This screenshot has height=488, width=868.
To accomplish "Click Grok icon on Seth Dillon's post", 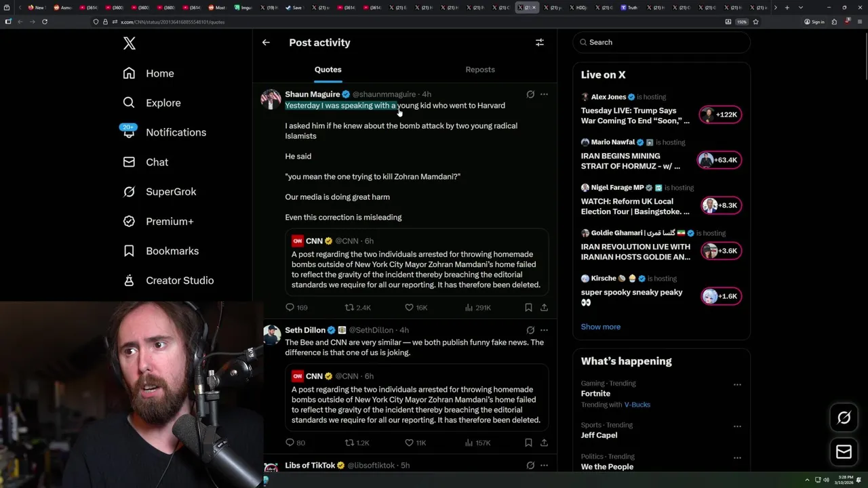I will pyautogui.click(x=530, y=330).
